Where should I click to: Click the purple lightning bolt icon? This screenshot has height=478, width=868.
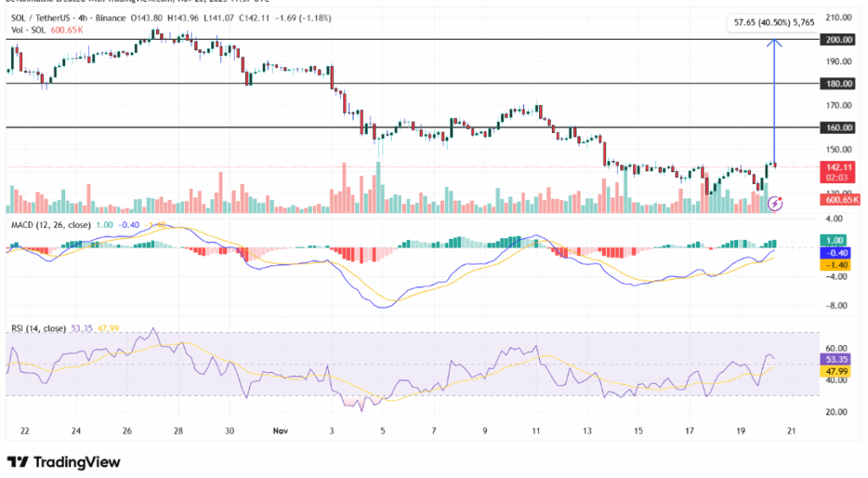click(774, 203)
